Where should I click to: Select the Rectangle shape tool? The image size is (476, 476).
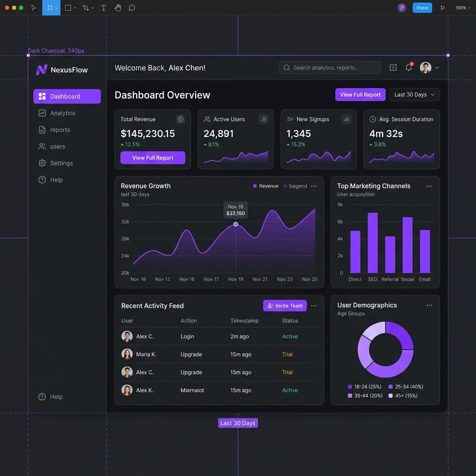(68, 7)
